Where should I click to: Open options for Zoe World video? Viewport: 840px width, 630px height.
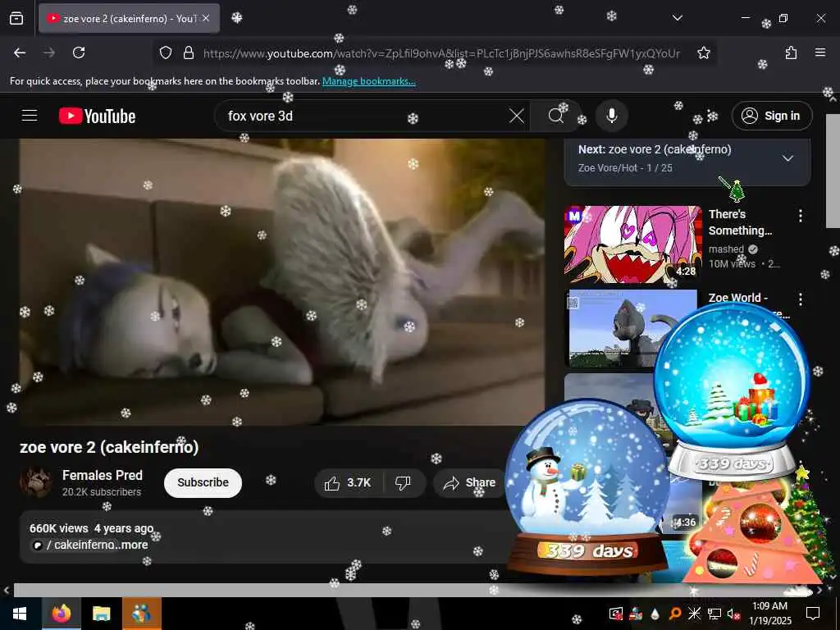coord(801,299)
